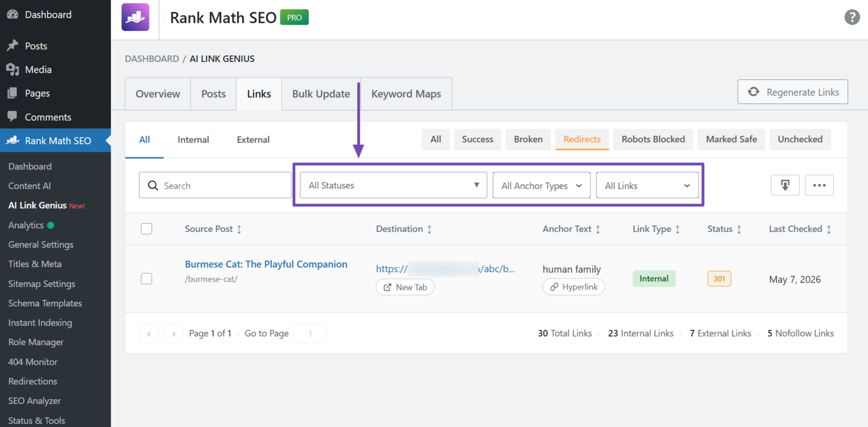Image resolution: width=868 pixels, height=427 pixels.
Task: Open Sitemap Settings sidebar item
Action: pyautogui.click(x=42, y=284)
